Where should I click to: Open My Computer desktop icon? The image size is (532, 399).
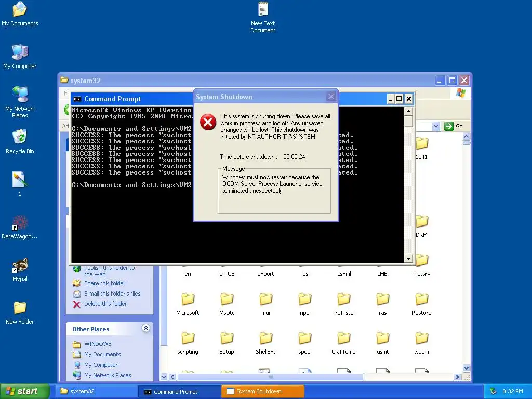[20, 56]
